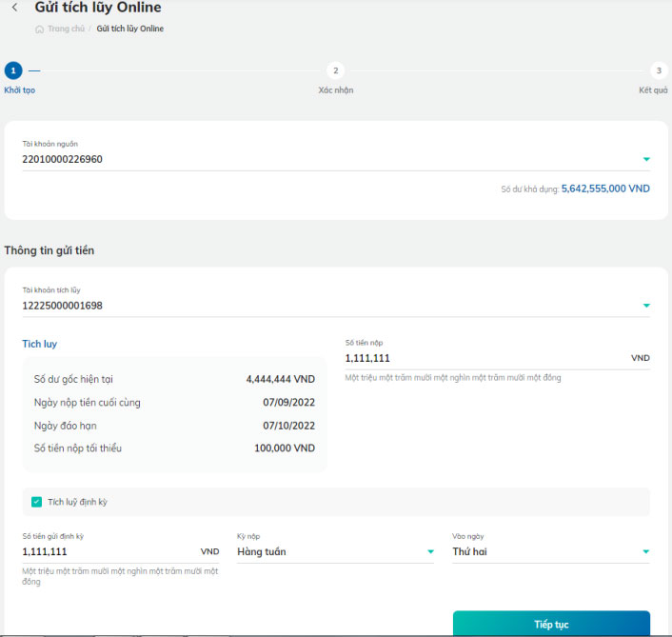Select step 2 Xác nhận circle
The width and height of the screenshot is (672, 637).
[x=336, y=70]
